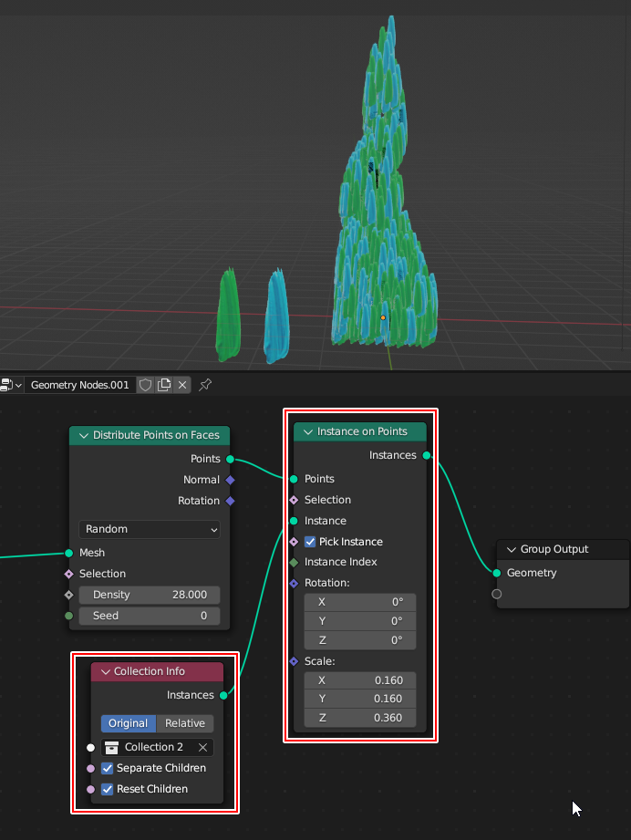
Task: Open the Random distribution method dropdown
Action: [x=150, y=529]
